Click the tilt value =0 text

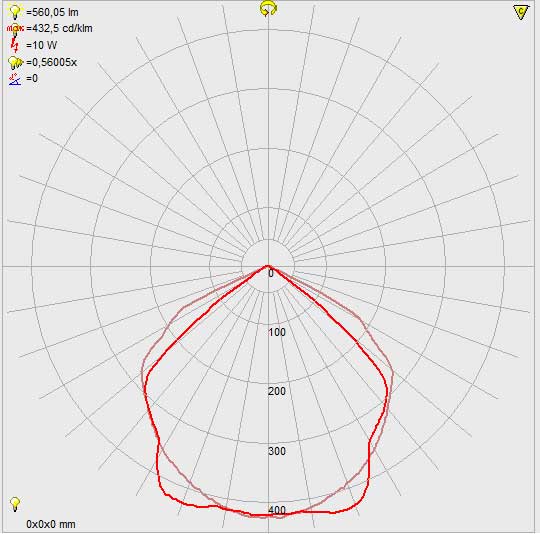(x=32, y=78)
